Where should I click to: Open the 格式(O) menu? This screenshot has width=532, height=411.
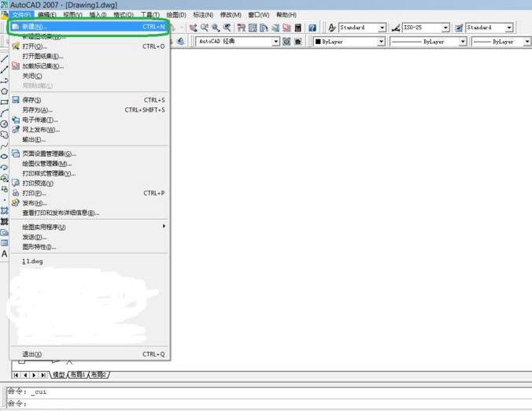click(123, 15)
